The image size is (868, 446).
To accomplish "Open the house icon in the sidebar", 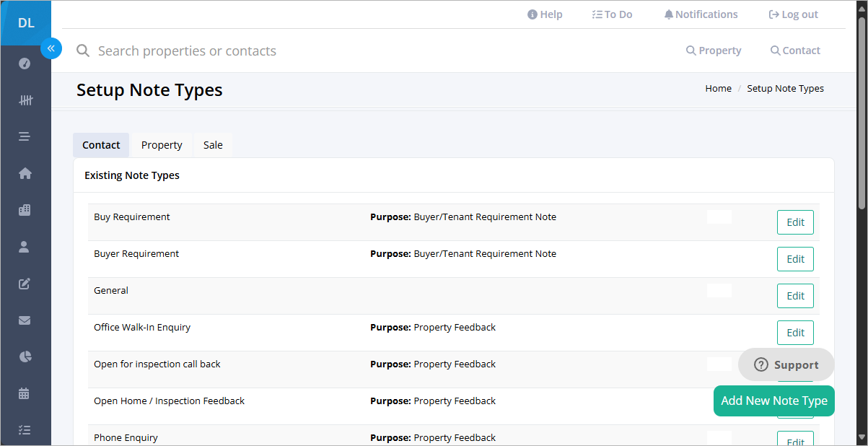I will (25, 173).
